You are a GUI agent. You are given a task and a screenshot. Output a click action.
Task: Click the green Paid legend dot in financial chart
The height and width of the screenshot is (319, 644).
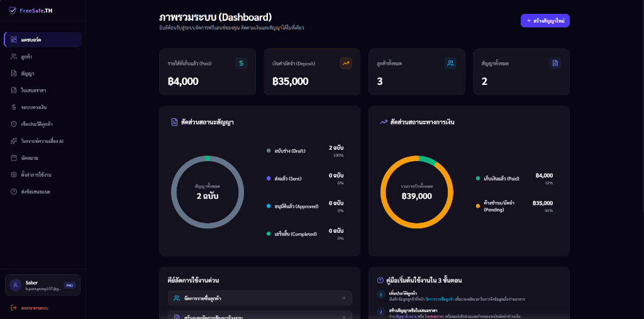(x=478, y=179)
